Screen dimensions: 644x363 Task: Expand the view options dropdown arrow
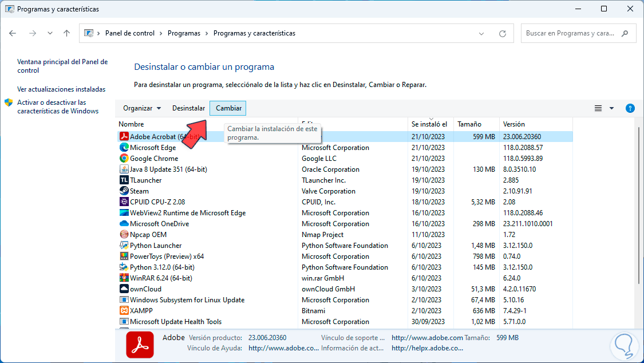[611, 108]
